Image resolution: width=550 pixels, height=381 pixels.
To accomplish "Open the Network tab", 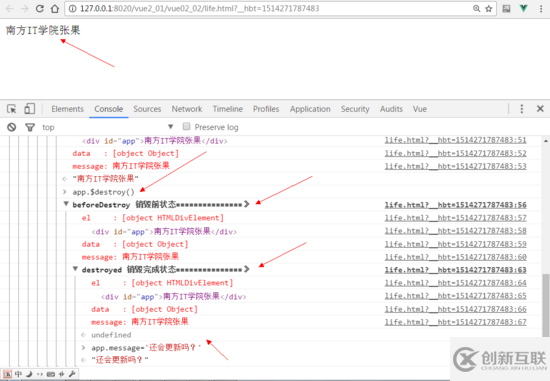I will point(187,109).
